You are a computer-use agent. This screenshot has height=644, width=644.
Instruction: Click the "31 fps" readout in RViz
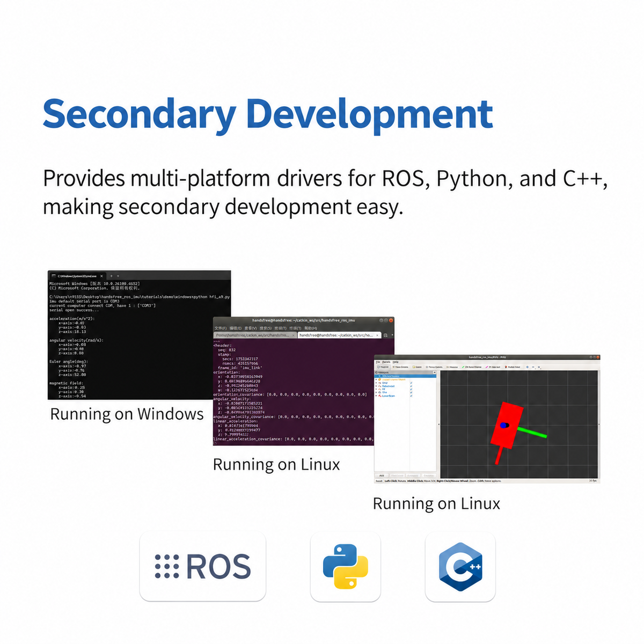tap(592, 481)
